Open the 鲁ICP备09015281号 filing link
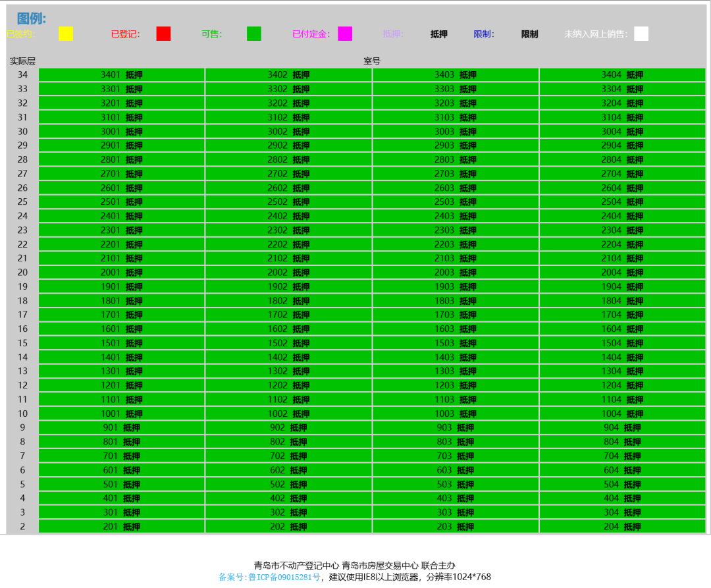711x588 pixels. [x=269, y=577]
